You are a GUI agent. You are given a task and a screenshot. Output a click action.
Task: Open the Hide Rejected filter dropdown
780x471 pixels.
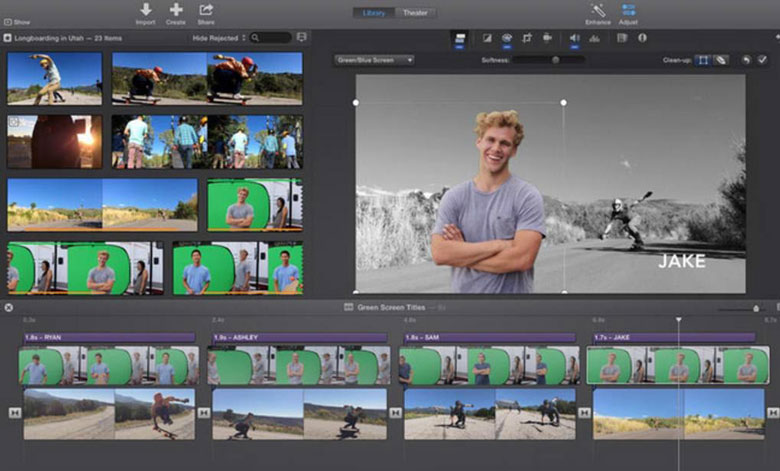(x=219, y=38)
